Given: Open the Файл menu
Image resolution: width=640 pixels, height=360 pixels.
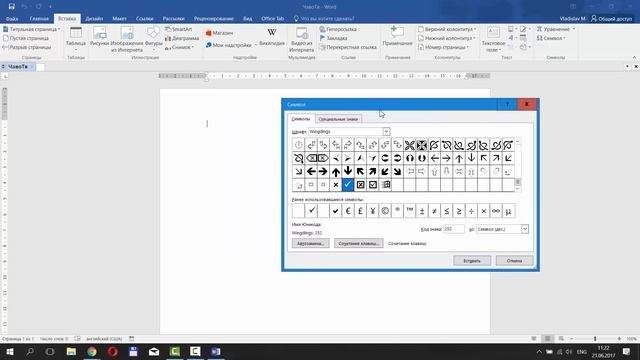Looking at the screenshot, I should 12,18.
